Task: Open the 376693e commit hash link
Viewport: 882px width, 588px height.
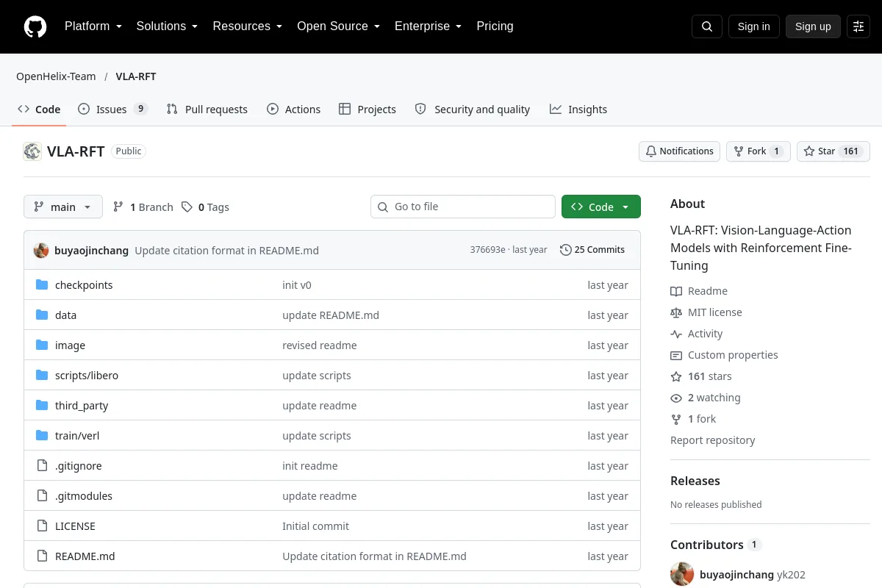Action: pos(488,250)
